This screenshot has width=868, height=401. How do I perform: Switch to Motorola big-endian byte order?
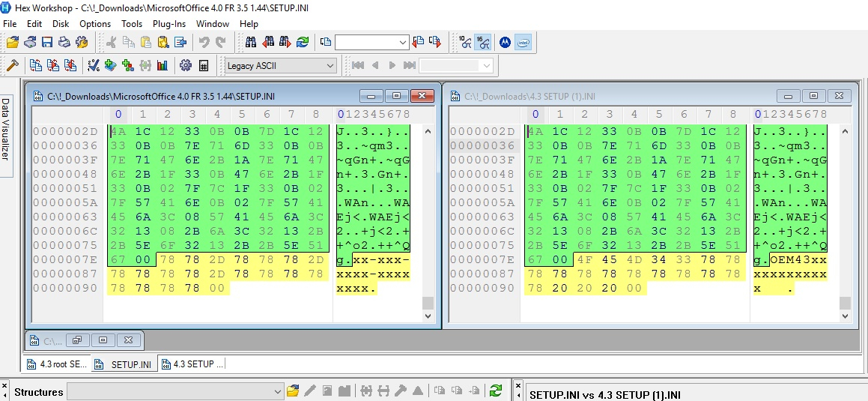tap(505, 42)
